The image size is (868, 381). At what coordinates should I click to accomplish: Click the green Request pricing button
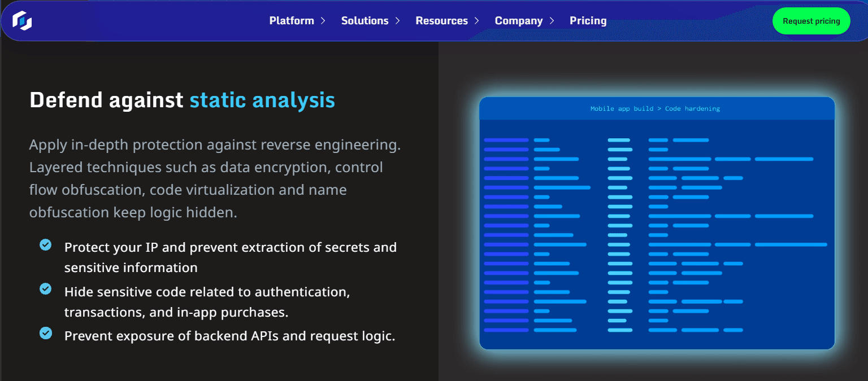point(811,21)
